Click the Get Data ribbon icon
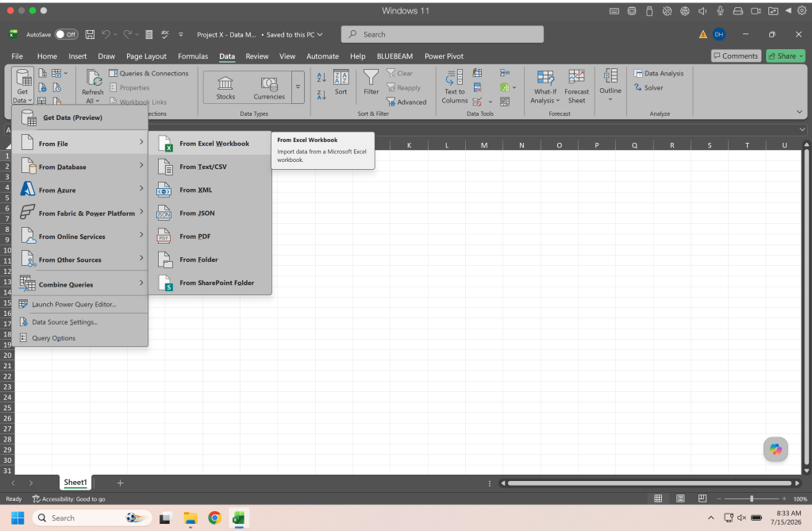This screenshot has height=531, width=812. click(22, 86)
